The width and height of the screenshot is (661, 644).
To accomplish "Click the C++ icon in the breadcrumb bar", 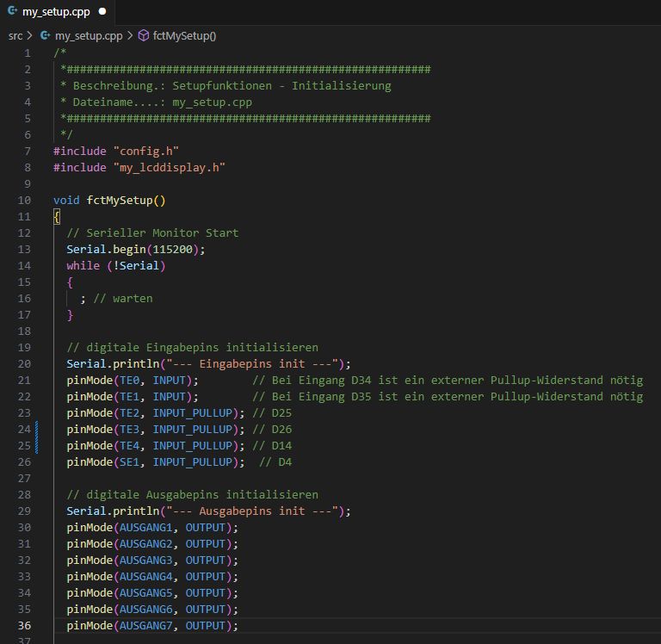I will click(x=46, y=35).
